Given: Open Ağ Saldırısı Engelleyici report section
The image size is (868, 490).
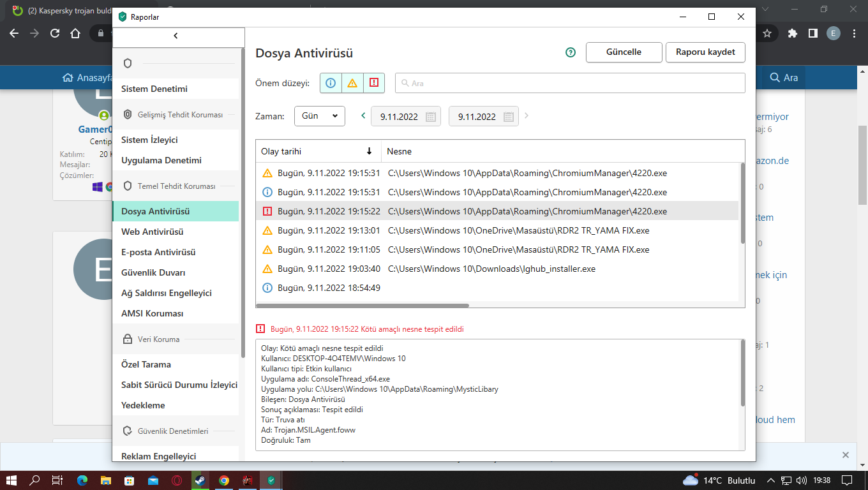Looking at the screenshot, I should click(x=176, y=293).
